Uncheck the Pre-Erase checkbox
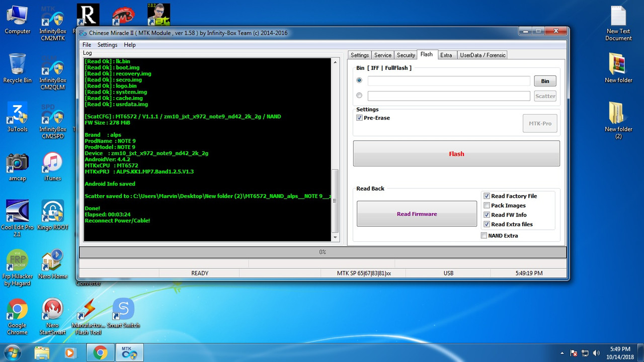The width and height of the screenshot is (644, 362). (x=359, y=118)
